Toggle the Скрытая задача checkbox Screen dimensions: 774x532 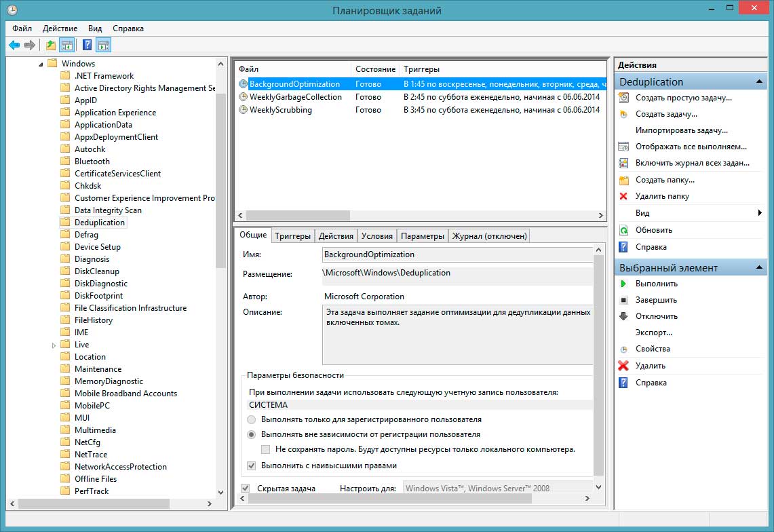246,488
